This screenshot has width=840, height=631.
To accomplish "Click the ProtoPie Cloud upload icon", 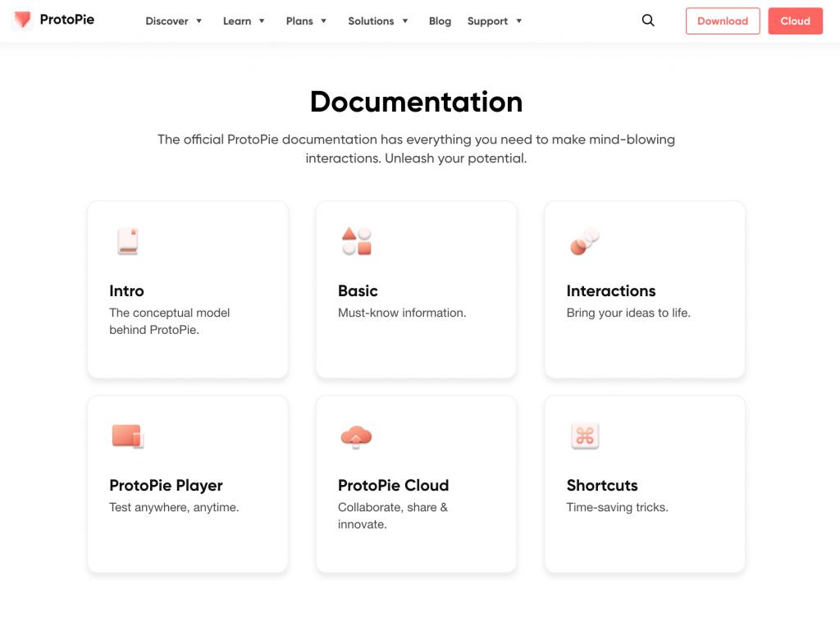I will pyautogui.click(x=356, y=437).
